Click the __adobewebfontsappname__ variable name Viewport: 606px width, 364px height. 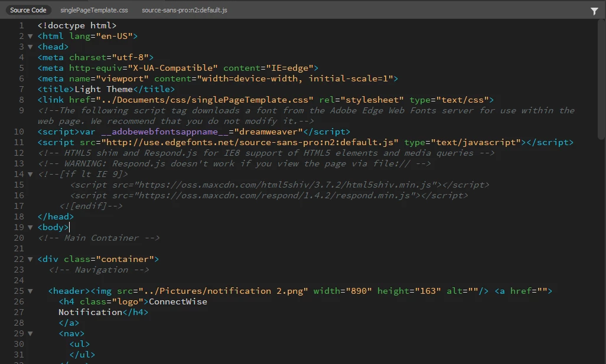pyautogui.click(x=165, y=132)
